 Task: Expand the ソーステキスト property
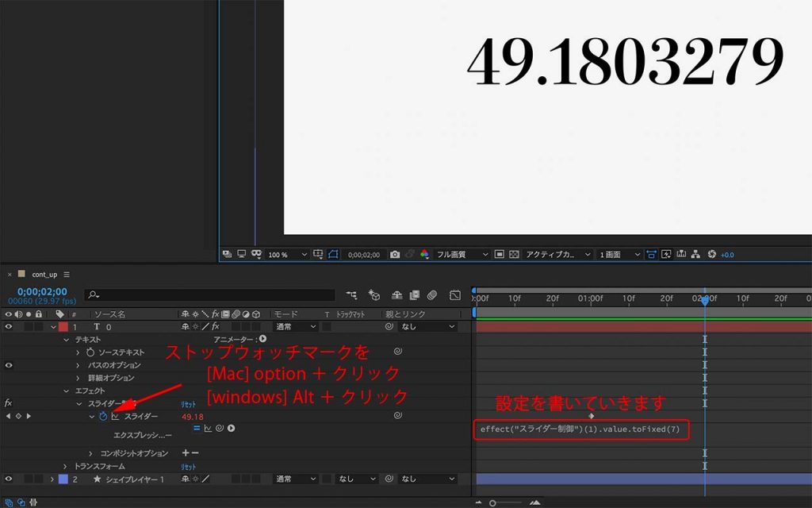click(x=79, y=352)
